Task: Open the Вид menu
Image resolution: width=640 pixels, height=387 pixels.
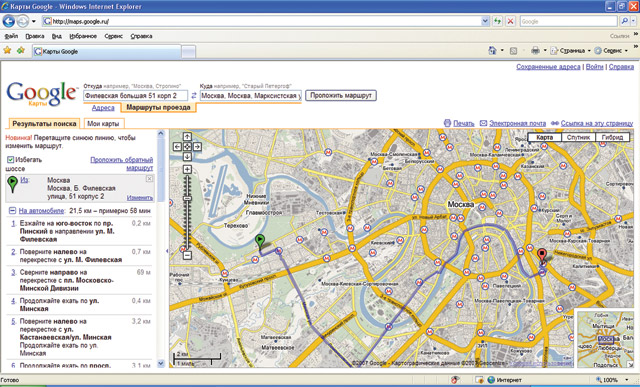Action: 56,36
